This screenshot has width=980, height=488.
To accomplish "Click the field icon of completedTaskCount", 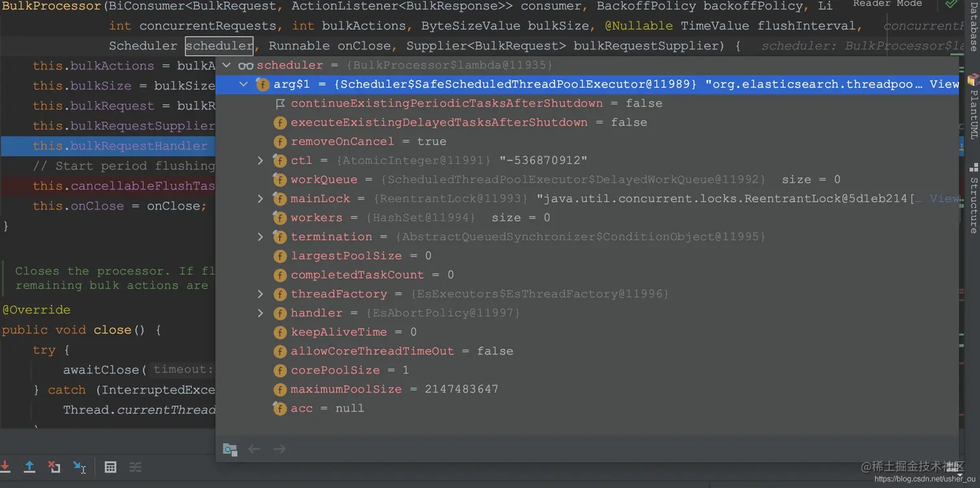I will [x=280, y=275].
